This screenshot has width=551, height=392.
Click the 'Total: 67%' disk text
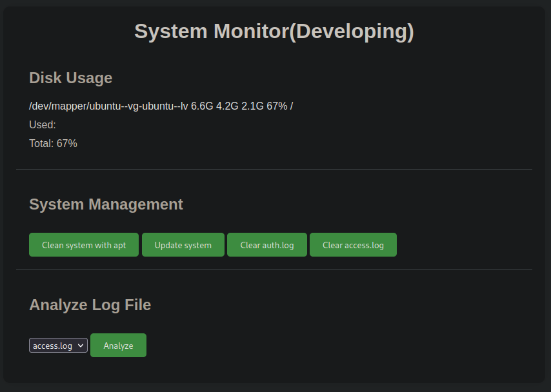pos(53,143)
